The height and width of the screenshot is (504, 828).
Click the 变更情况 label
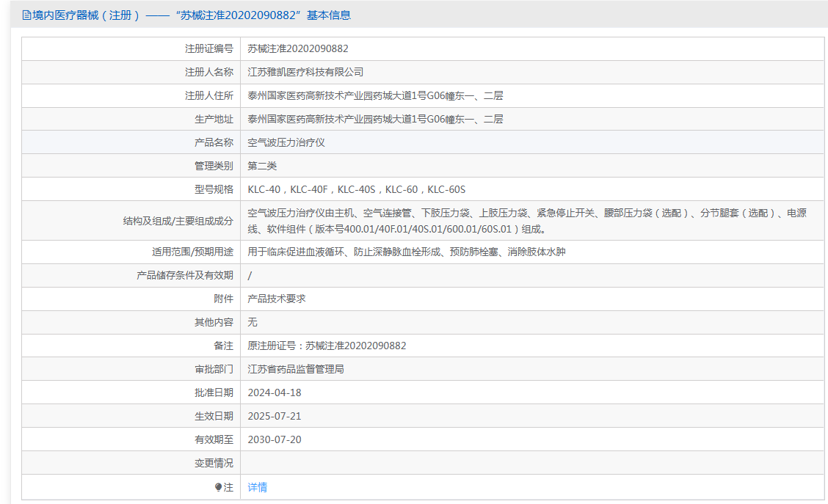point(214,463)
